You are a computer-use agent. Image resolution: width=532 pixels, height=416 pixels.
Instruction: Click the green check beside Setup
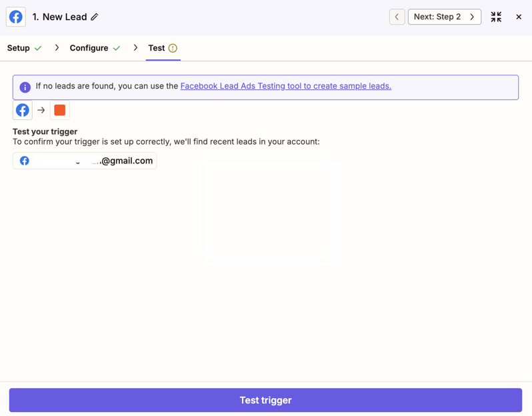pos(38,48)
